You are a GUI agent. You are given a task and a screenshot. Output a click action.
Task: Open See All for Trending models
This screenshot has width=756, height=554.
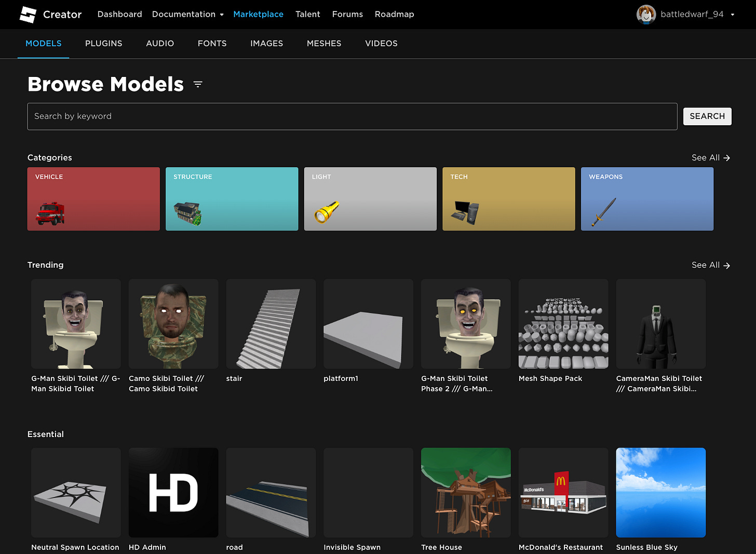point(710,265)
